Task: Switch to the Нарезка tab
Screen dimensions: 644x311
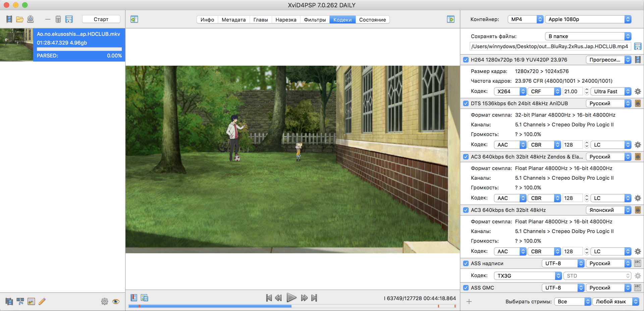Action: 286,19
